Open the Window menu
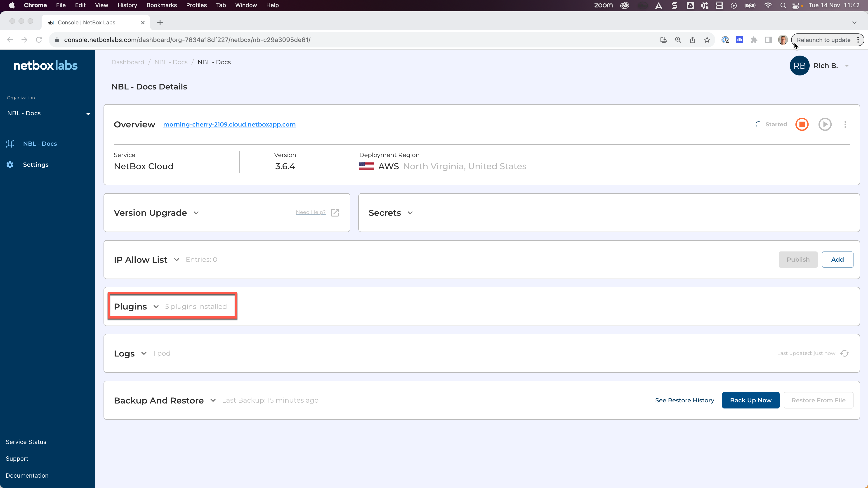The image size is (868, 488). 246,5
